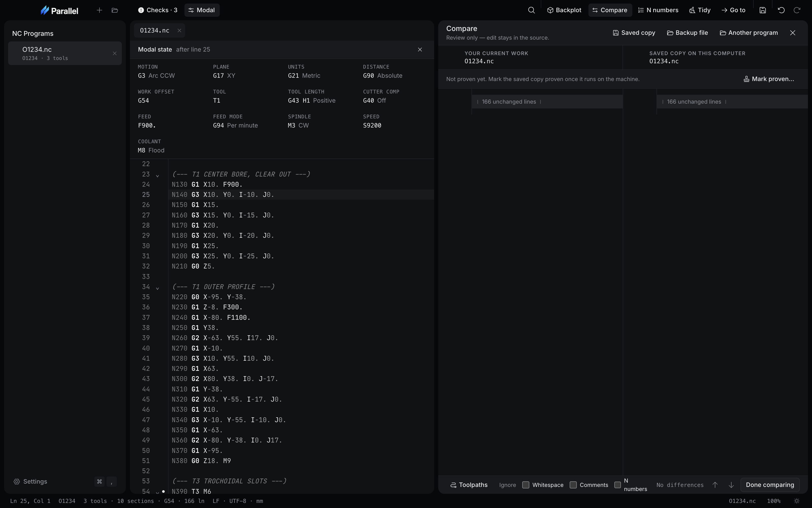812x508 pixels.
Task: Click the save disk icon
Action: coord(763,10)
